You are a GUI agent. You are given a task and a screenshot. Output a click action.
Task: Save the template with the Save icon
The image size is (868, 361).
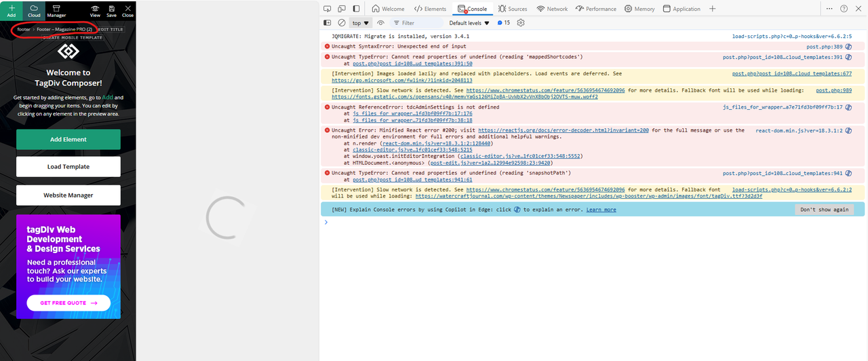point(111,10)
